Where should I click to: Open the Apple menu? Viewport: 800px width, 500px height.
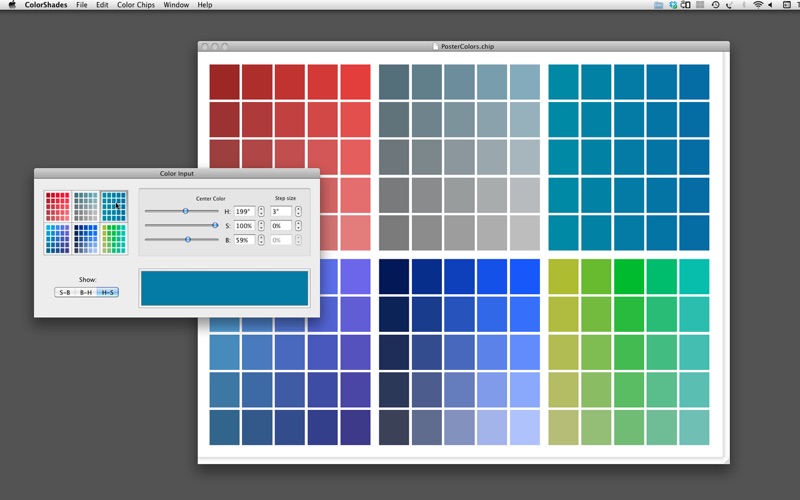pyautogui.click(x=11, y=5)
